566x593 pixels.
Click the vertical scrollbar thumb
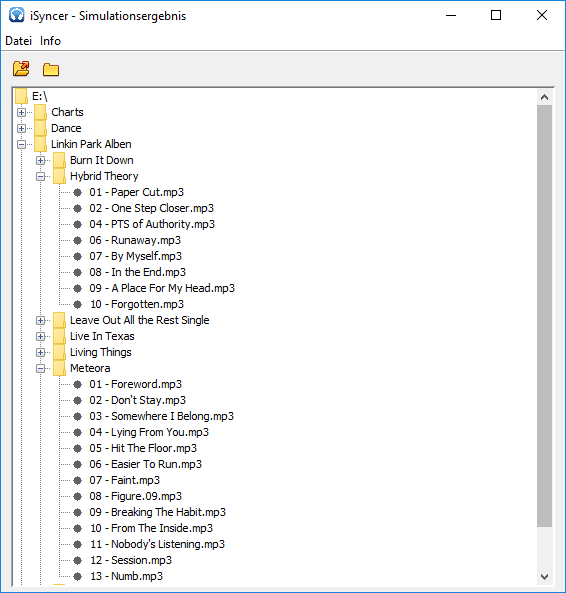coord(544,316)
